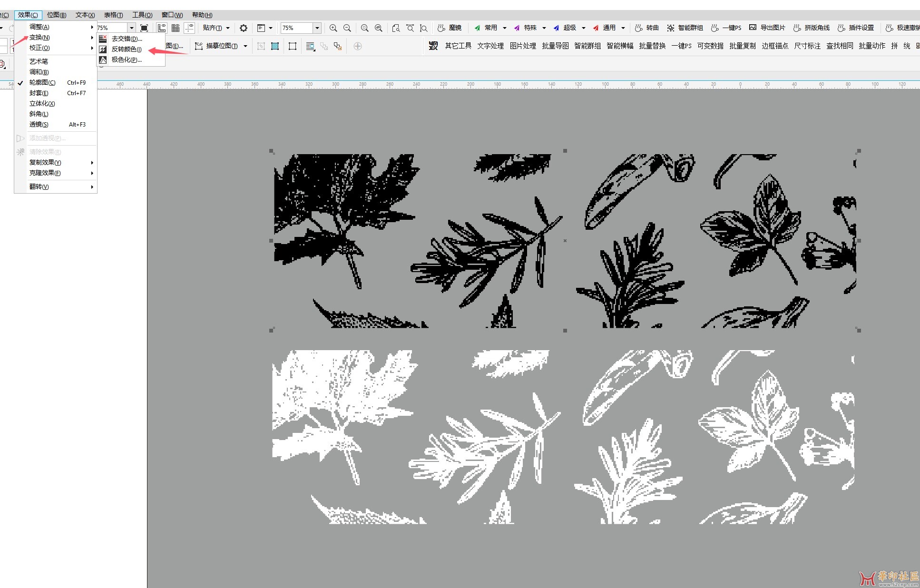Open the options gear icon

pos(244,28)
